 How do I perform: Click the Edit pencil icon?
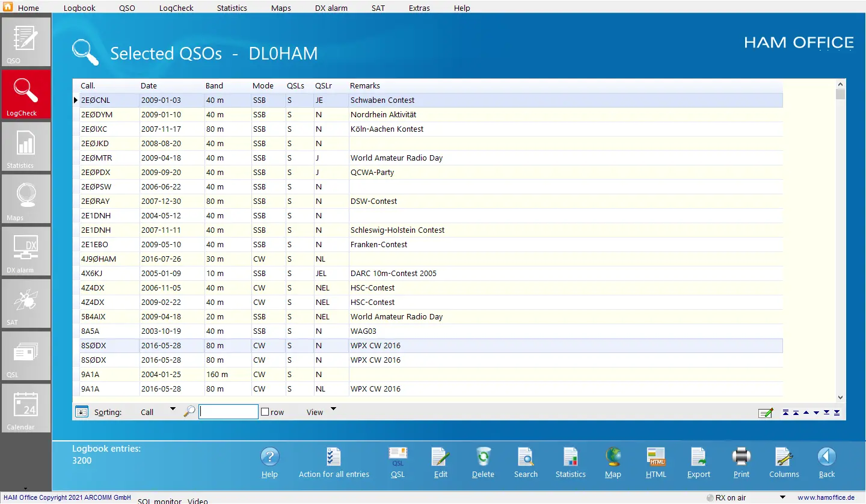(441, 457)
